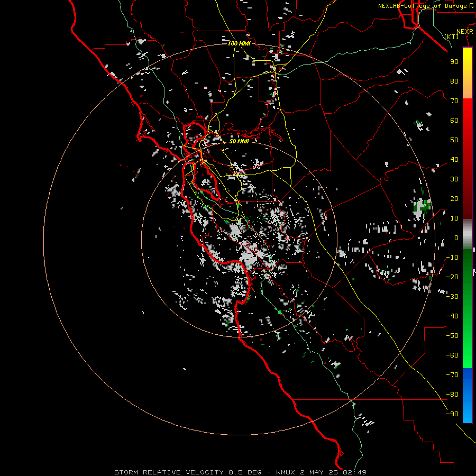Click the 70 value on velocity scale

pos(454,101)
